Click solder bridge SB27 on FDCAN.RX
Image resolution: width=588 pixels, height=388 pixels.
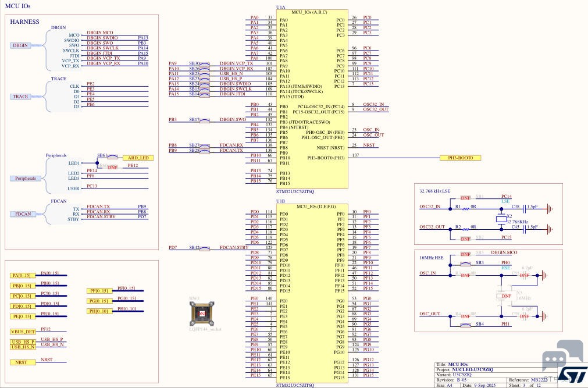point(205,145)
